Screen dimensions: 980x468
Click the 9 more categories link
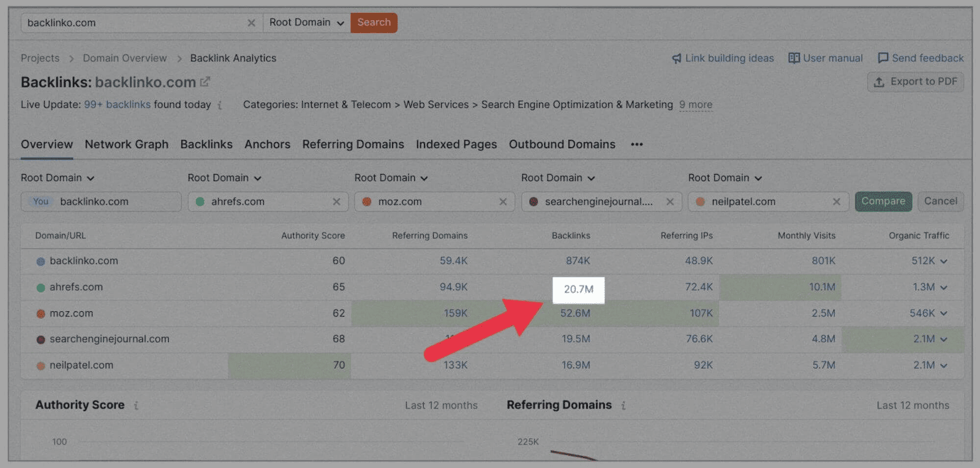coord(696,105)
